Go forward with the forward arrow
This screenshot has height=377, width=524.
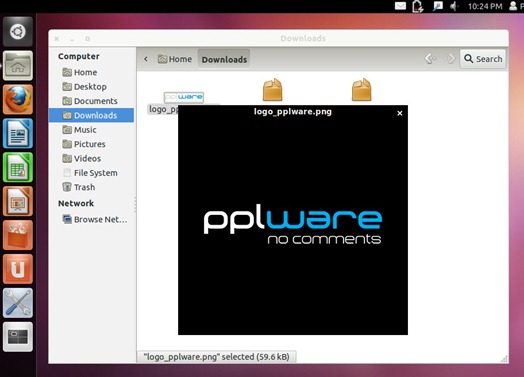coord(450,59)
